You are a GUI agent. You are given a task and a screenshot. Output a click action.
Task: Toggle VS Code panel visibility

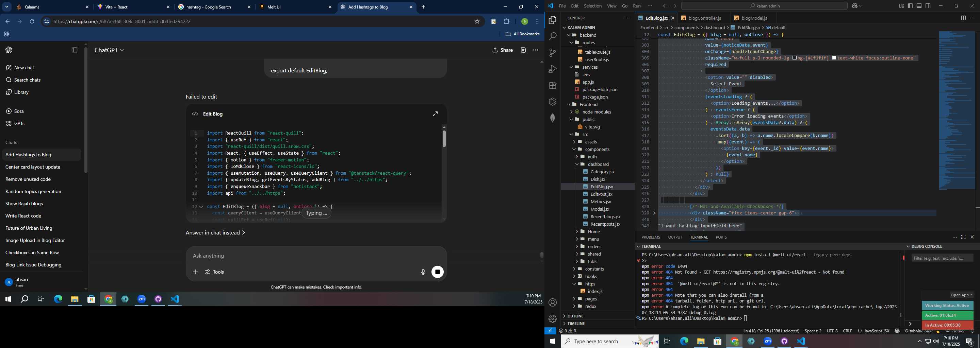coord(919,6)
